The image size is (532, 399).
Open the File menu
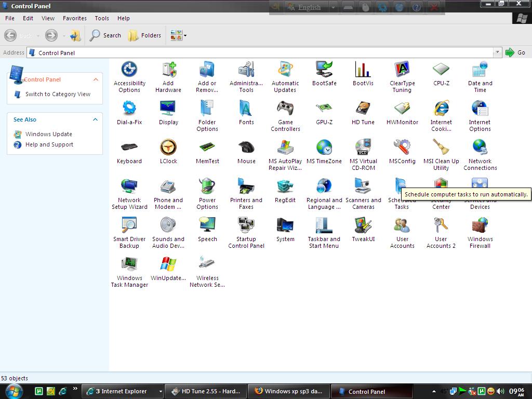[x=10, y=18]
